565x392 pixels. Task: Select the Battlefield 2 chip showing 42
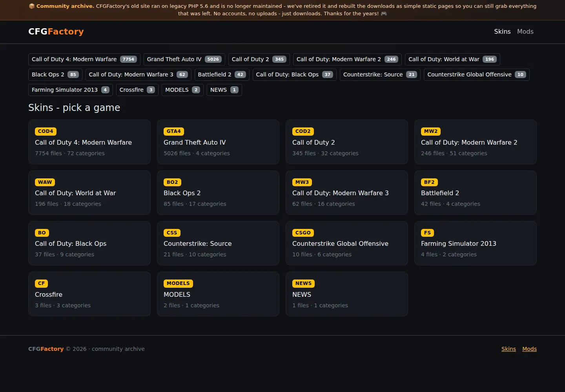[x=222, y=74]
